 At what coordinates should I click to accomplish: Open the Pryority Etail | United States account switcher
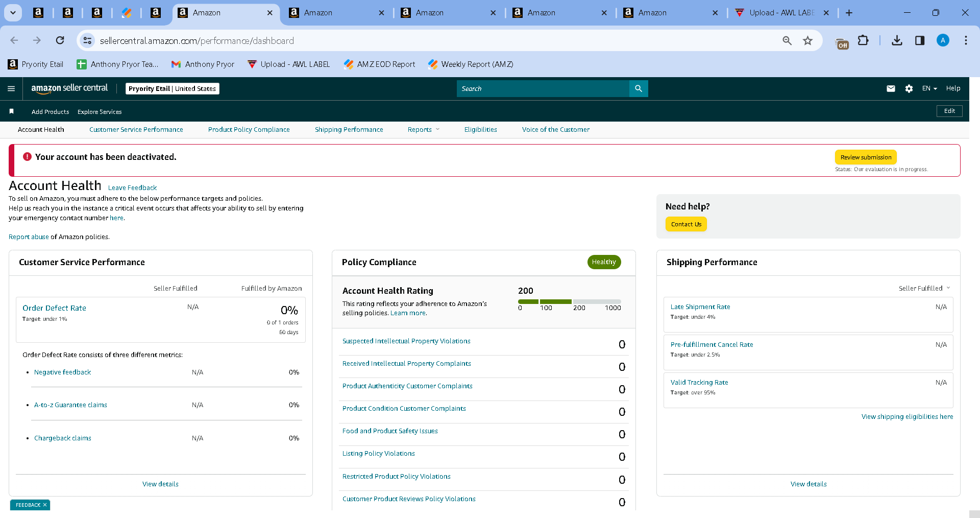pos(173,89)
